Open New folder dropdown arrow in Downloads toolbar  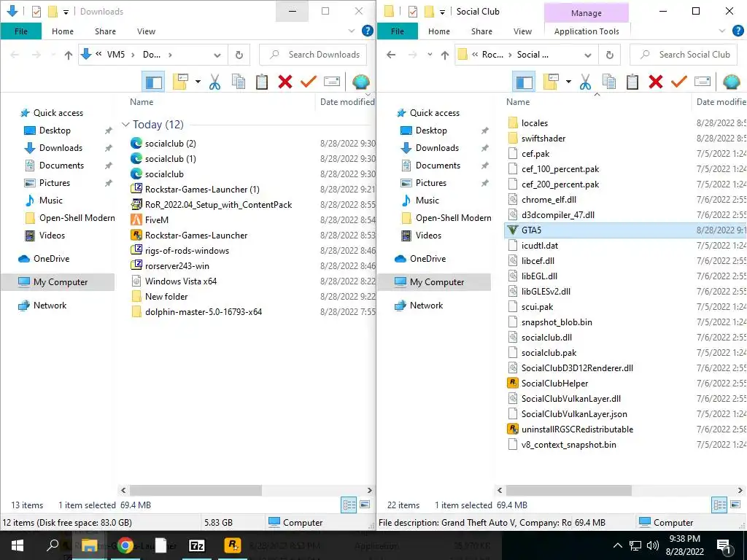(198, 82)
